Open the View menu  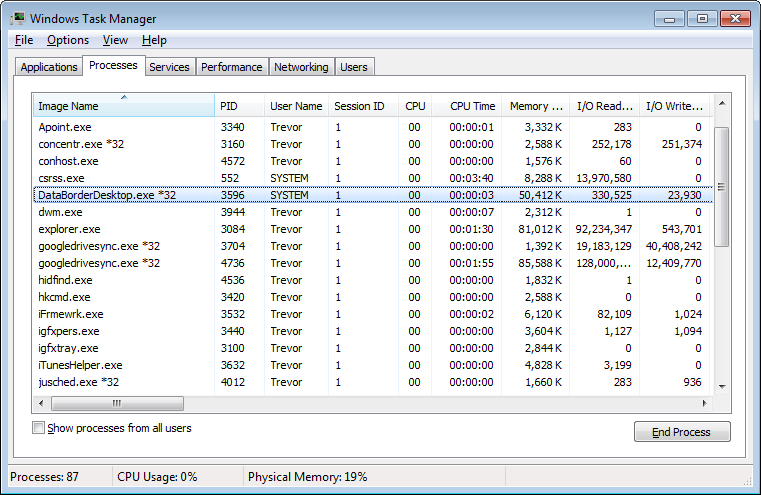(x=115, y=40)
